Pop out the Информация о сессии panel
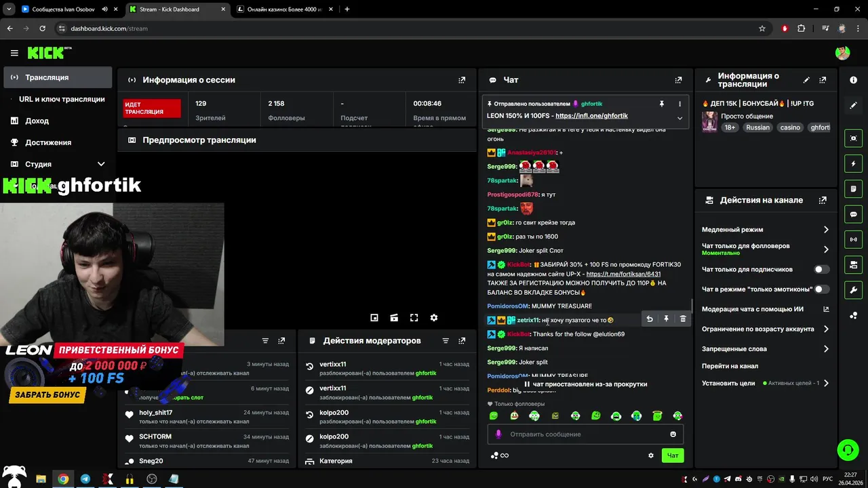 (462, 80)
